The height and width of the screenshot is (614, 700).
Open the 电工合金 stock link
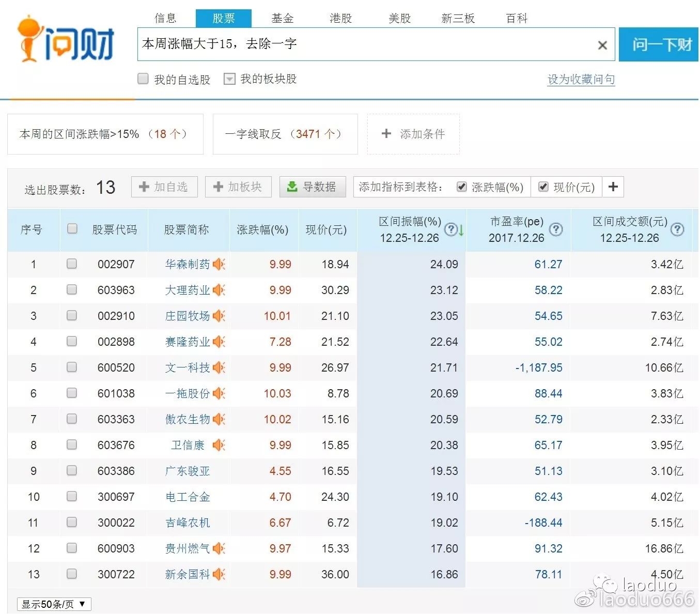(x=188, y=497)
